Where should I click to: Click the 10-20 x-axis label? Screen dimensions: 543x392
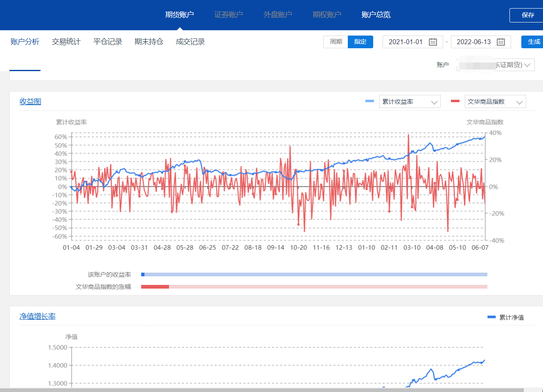click(x=298, y=248)
